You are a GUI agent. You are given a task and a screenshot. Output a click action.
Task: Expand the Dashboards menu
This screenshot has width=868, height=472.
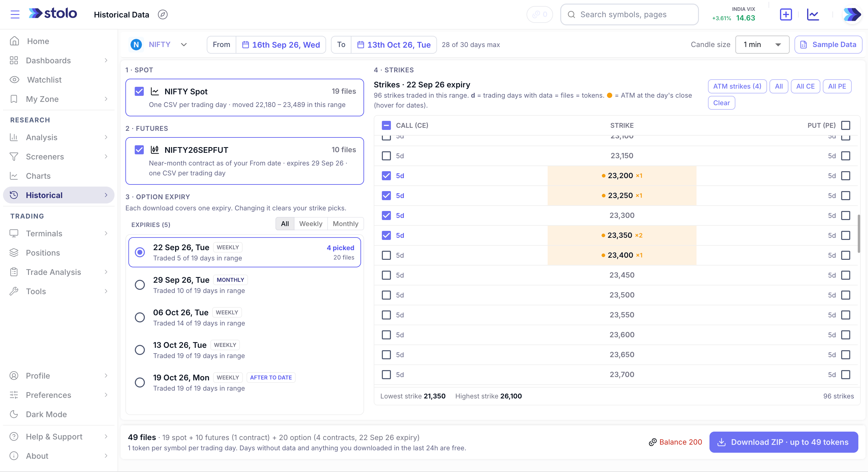[x=59, y=61]
